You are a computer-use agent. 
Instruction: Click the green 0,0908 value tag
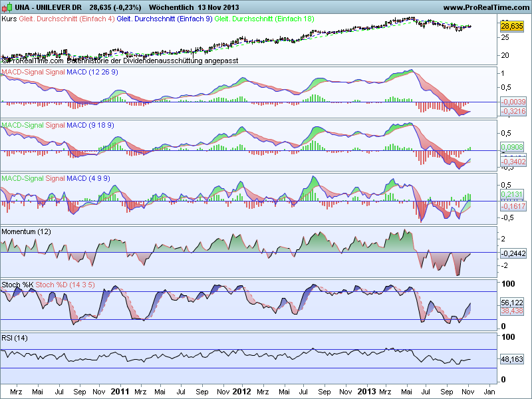pyautogui.click(x=513, y=147)
